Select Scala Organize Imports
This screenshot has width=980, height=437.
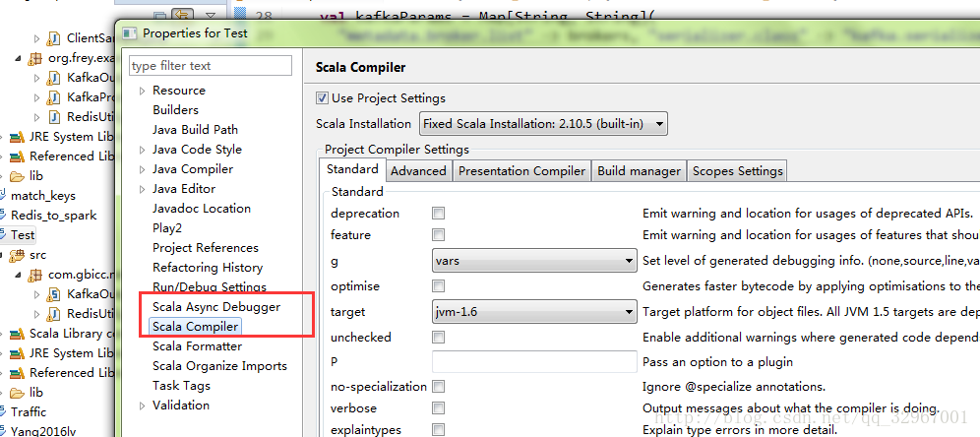220,366
